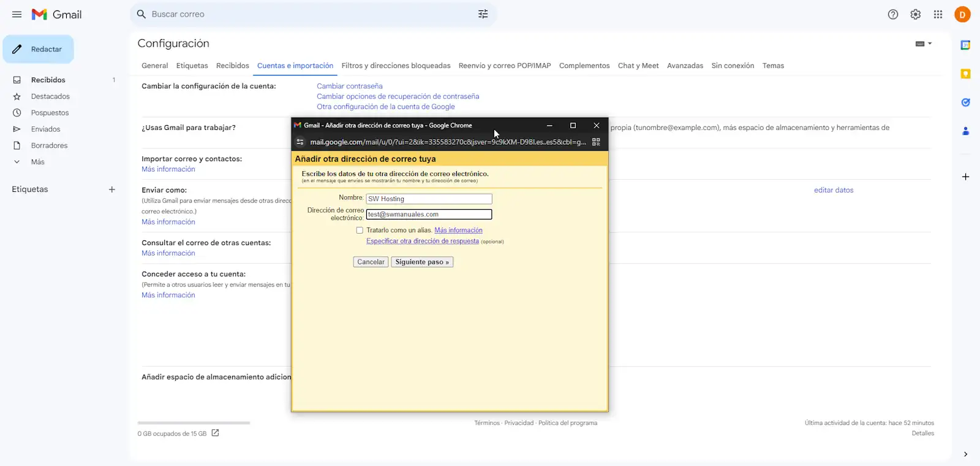Click the Dirección de correo electrónico field
The image size is (980, 466).
coord(429,214)
